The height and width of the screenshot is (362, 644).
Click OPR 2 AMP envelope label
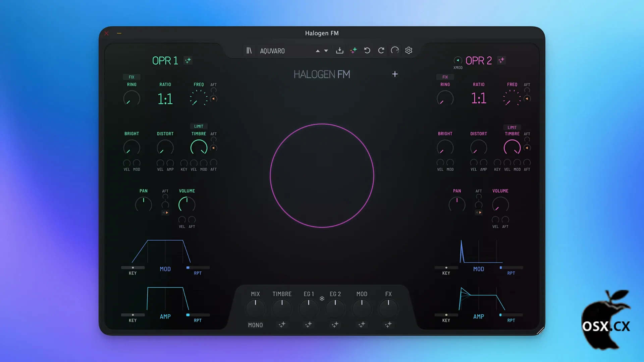click(479, 317)
